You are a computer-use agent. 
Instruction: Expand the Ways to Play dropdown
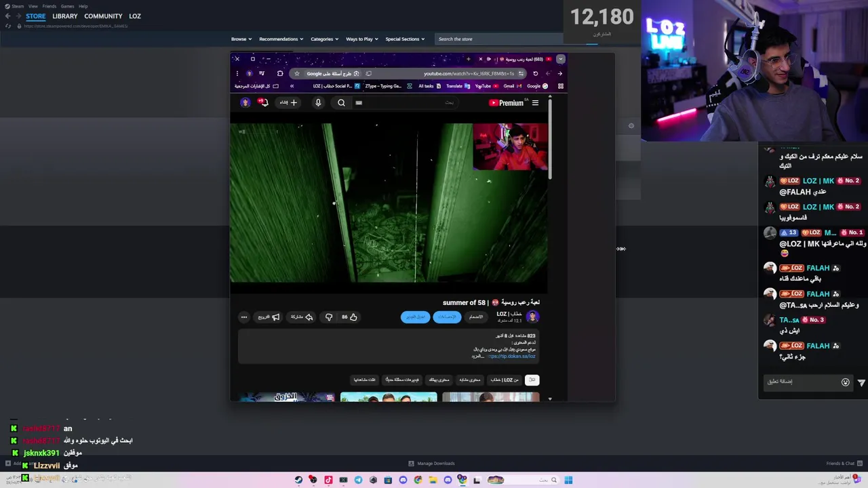[362, 39]
